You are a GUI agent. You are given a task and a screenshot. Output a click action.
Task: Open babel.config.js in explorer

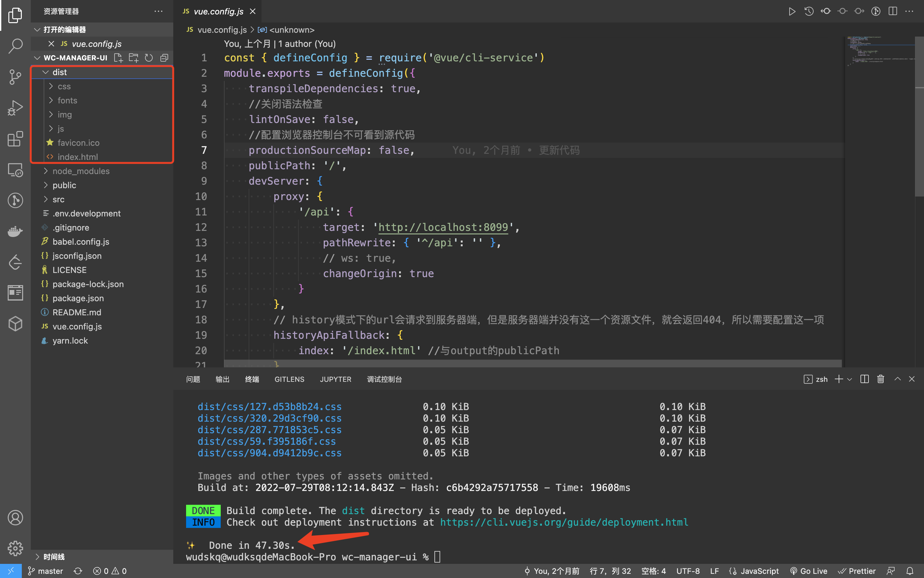point(102,241)
